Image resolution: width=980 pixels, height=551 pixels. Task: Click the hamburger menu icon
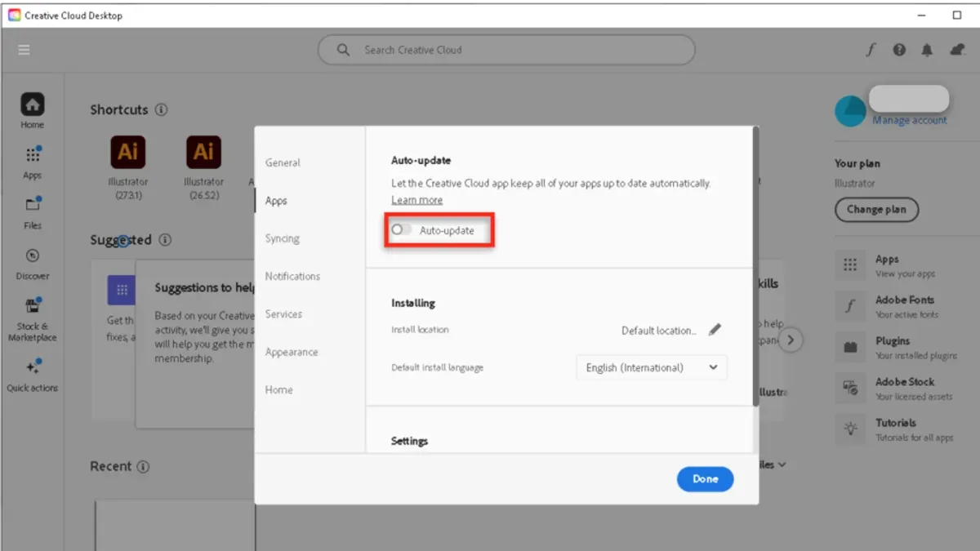[24, 50]
